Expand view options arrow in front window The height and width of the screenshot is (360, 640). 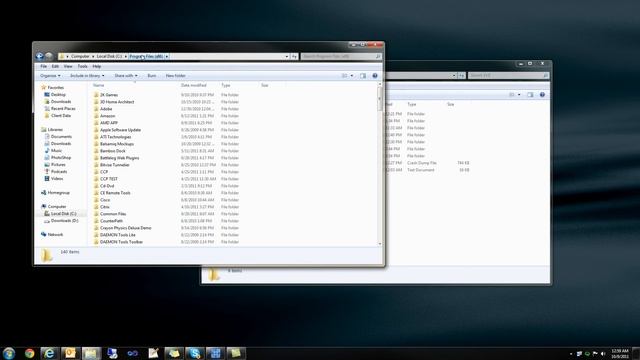pos(352,76)
